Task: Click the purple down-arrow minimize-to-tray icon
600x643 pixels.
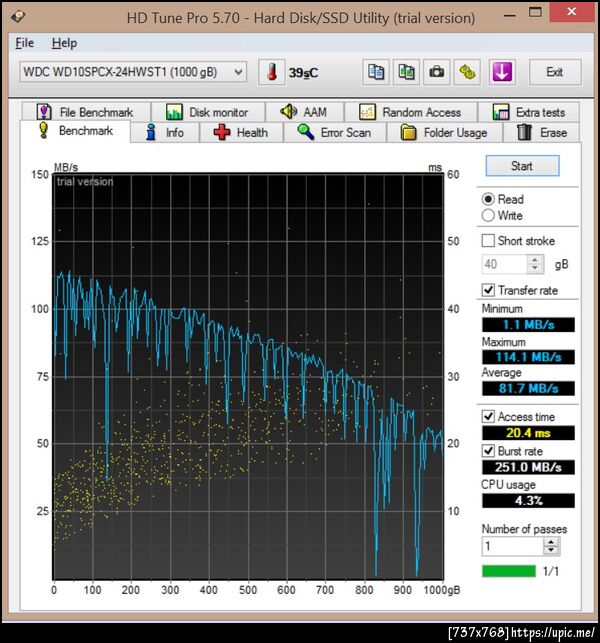Action: click(x=502, y=72)
